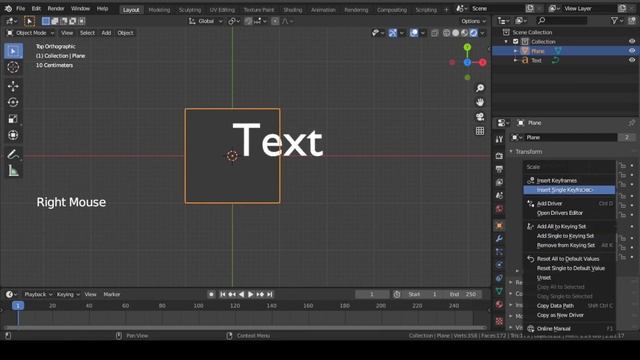Choose Add Driver

point(569,203)
